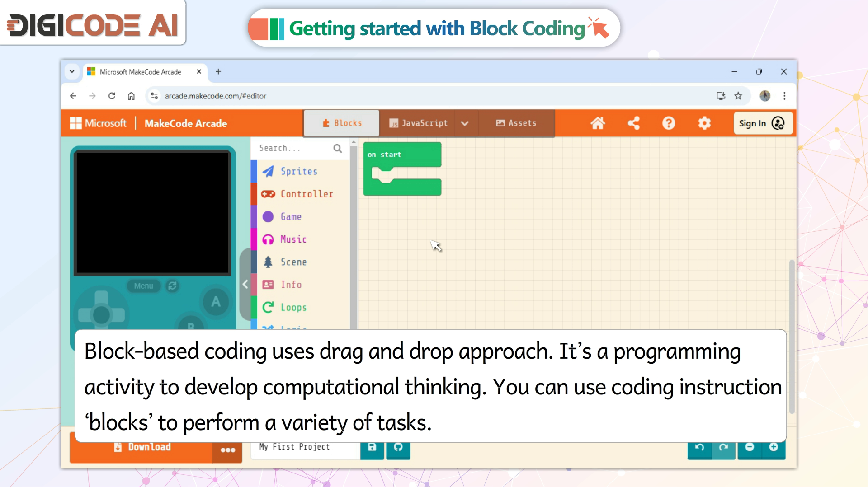
Task: Go forward in the browser
Action: pyautogui.click(x=93, y=96)
